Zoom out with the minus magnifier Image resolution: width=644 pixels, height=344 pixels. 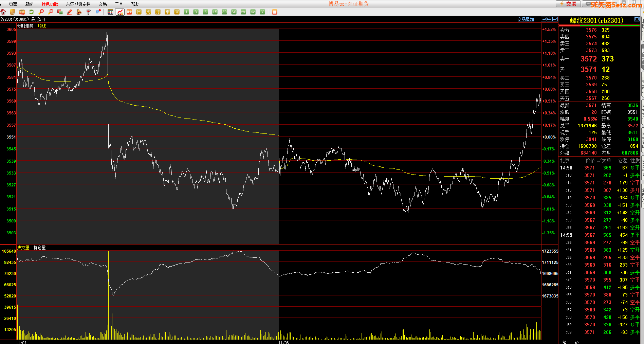(51, 12)
